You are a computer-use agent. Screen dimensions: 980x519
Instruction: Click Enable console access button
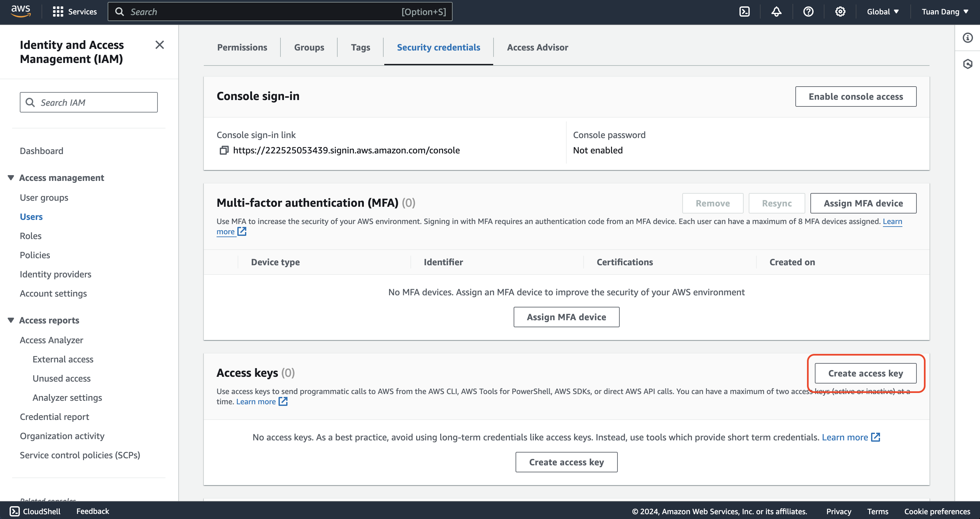click(x=856, y=97)
